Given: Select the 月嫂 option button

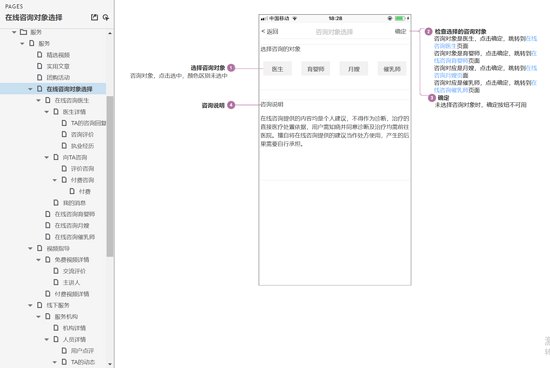Looking at the screenshot, I should [354, 69].
